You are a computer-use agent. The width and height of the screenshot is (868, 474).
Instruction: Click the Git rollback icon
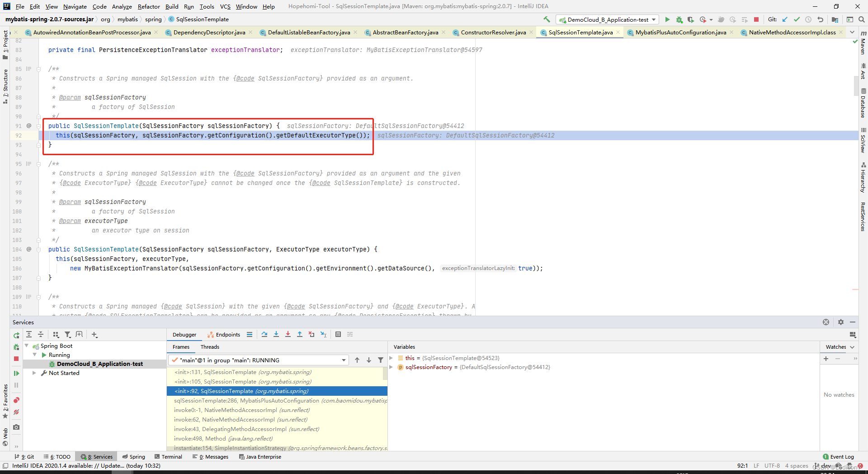pos(820,19)
